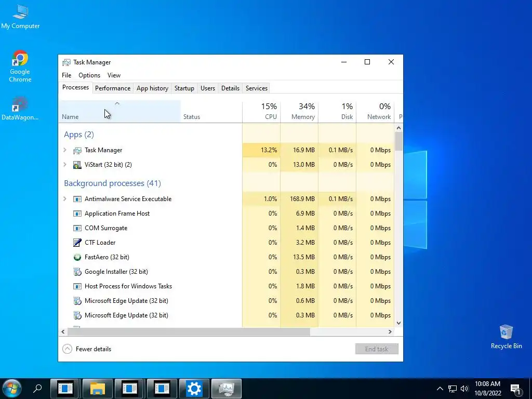This screenshot has width=532, height=399.
Task: Open the notification center icon
Action: 516,389
